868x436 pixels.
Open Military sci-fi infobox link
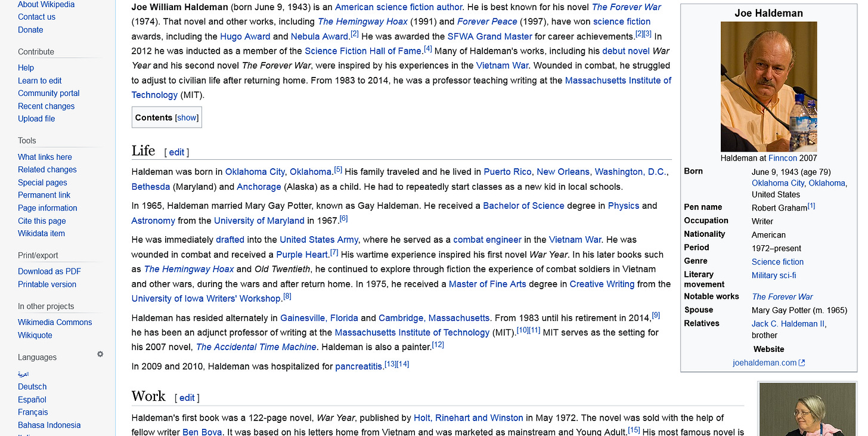774,276
